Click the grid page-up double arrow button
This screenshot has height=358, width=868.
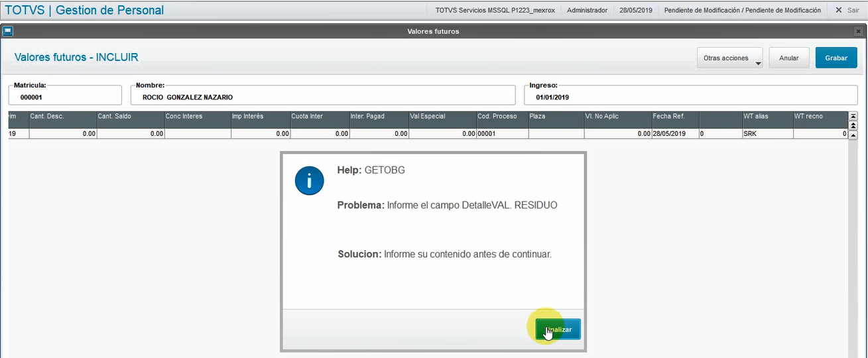tap(853, 125)
